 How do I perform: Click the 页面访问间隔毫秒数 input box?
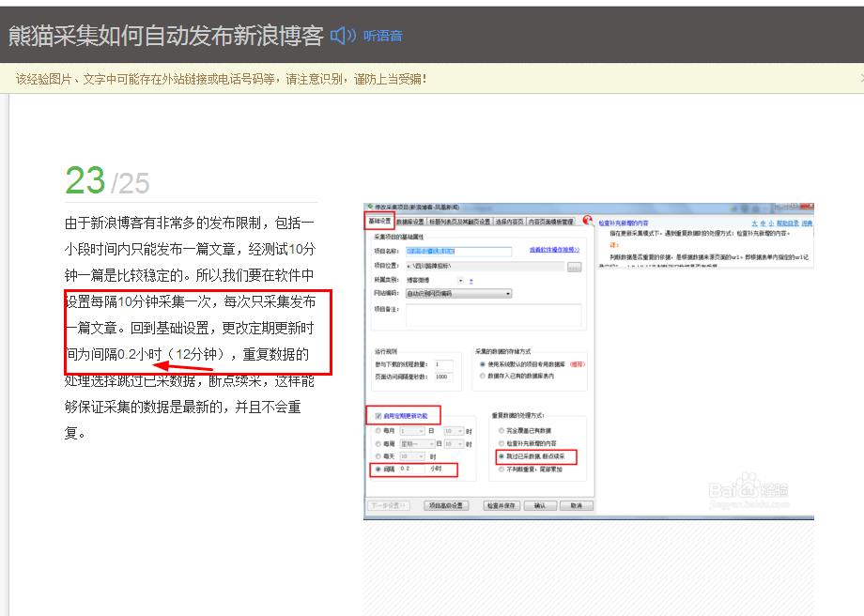pyautogui.click(x=443, y=377)
